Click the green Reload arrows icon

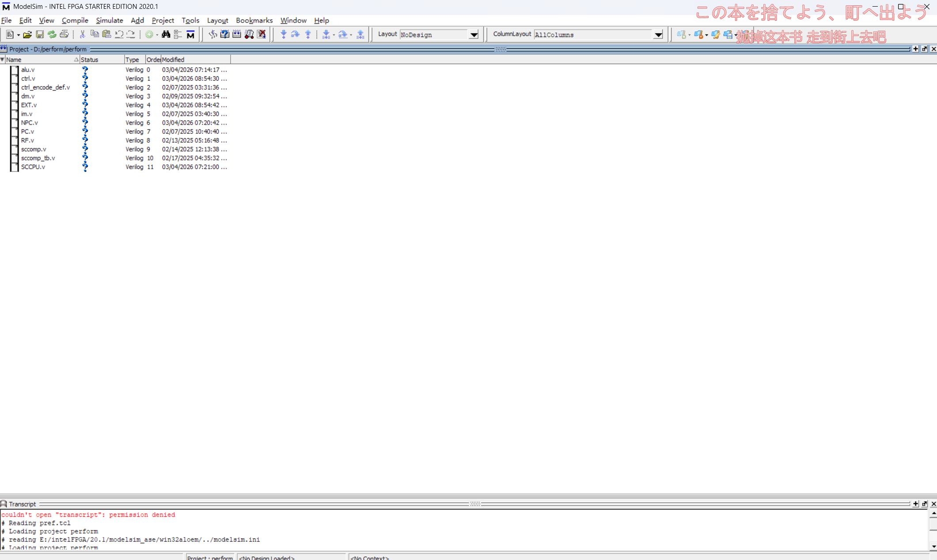52,34
